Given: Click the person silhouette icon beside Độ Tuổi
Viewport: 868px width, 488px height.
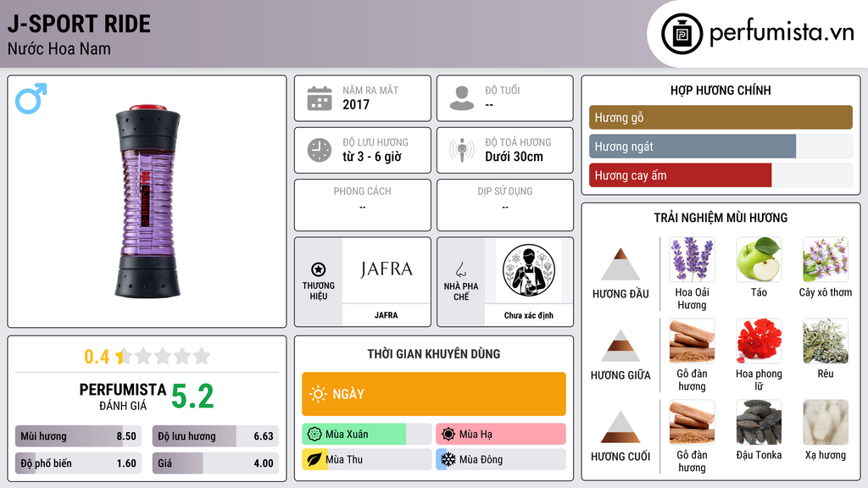Looking at the screenshot, I should 462,98.
